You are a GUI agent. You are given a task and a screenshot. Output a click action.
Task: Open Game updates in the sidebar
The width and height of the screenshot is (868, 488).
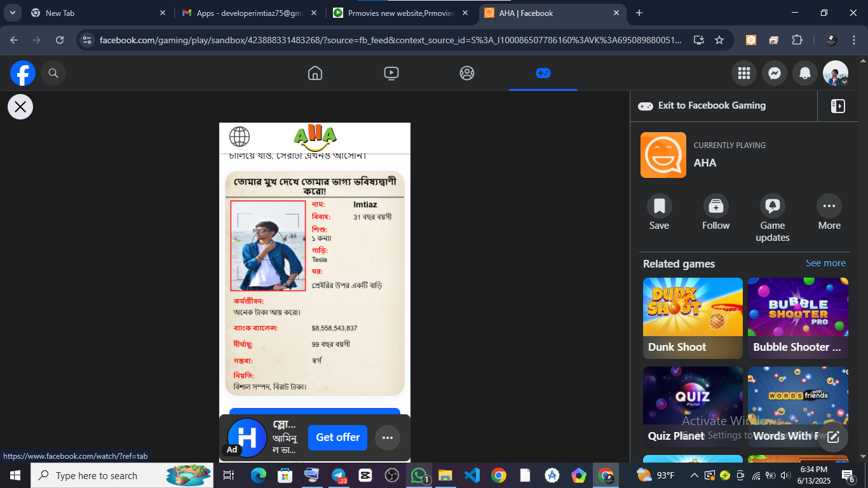tap(772, 206)
